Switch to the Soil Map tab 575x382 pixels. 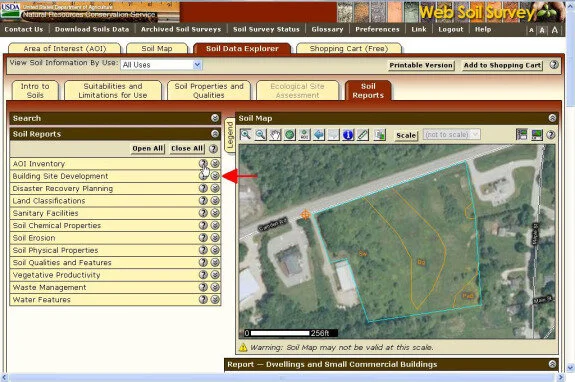click(x=157, y=48)
